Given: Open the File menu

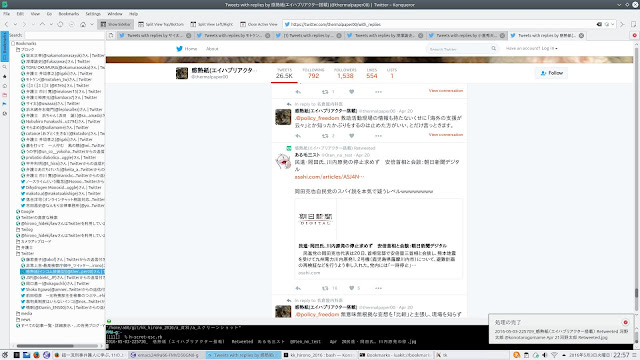Looking at the screenshot, I should pyautogui.click(x=7, y=14).
